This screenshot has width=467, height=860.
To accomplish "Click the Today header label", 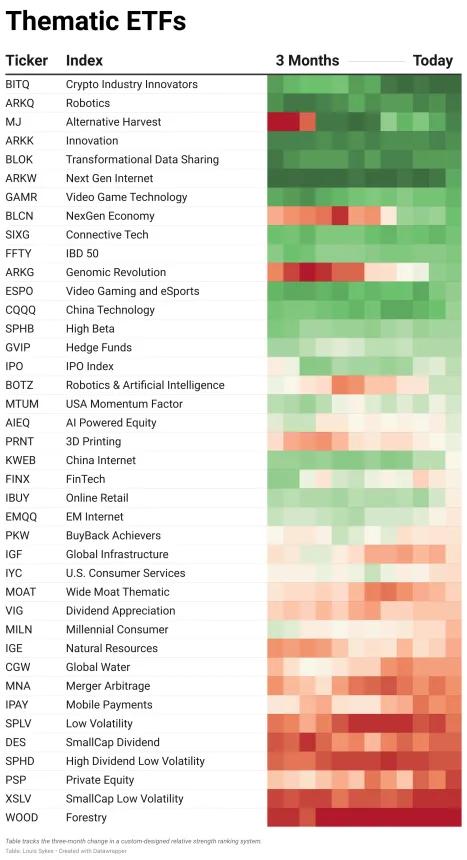I will coord(433,60).
